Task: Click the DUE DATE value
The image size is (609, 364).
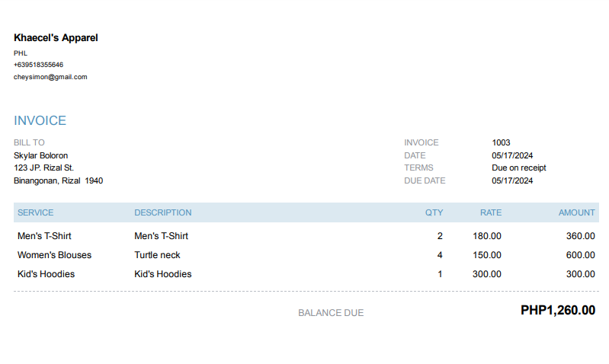Action: click(x=512, y=180)
